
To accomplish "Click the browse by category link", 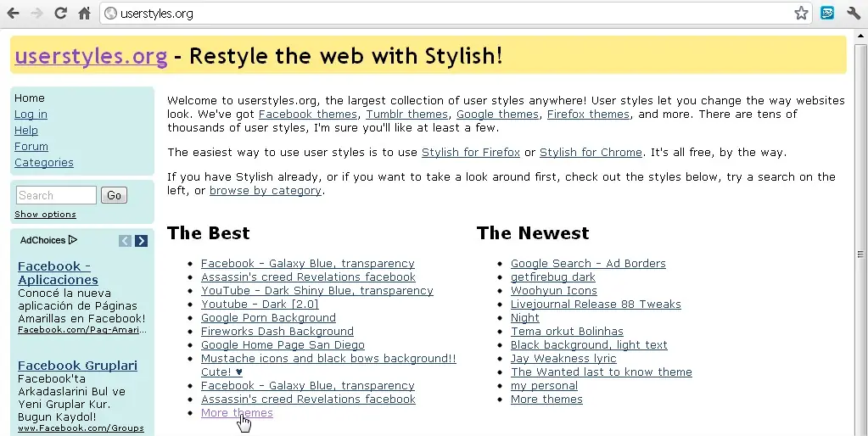I will coord(266,190).
